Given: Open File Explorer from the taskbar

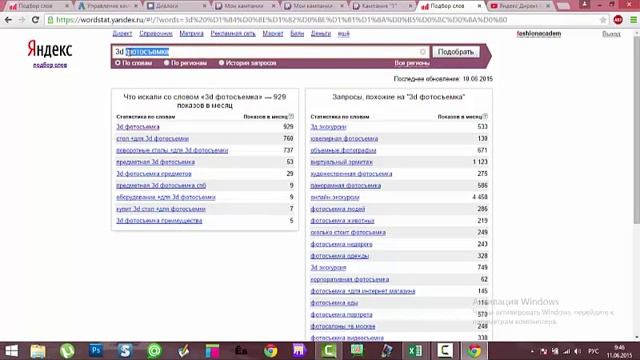Looking at the screenshot, I should tap(38, 351).
